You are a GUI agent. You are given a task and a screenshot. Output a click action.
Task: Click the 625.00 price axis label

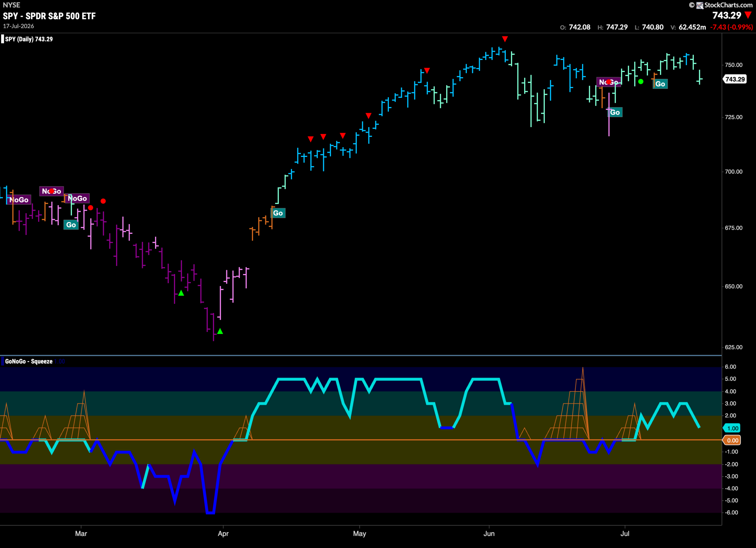tap(734, 347)
